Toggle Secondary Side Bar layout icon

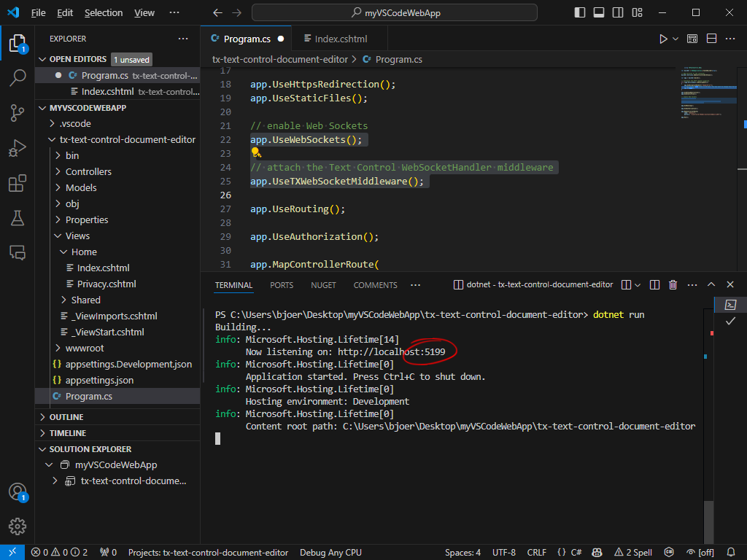(618, 13)
